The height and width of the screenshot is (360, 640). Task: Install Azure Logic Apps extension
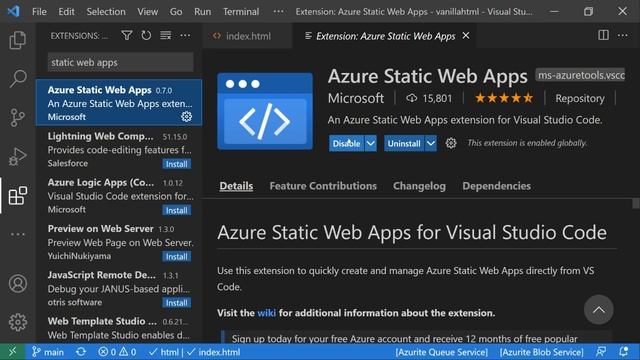click(176, 210)
